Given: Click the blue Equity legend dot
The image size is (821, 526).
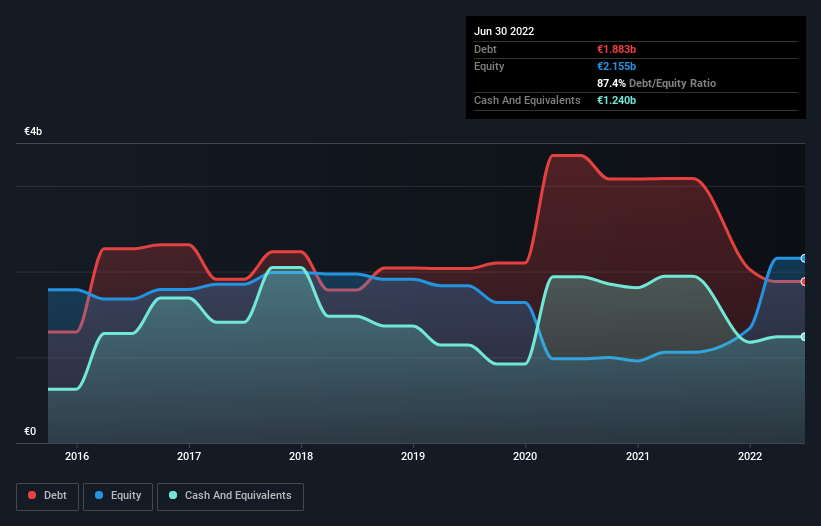Looking at the screenshot, I should (x=99, y=495).
